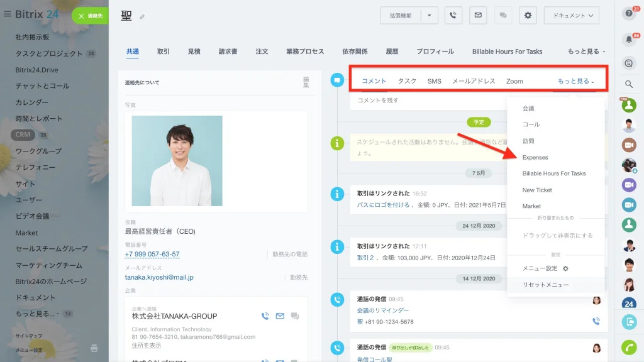Open 取引 2 deal link
Viewport: 644px width, 362px height.
click(x=365, y=258)
